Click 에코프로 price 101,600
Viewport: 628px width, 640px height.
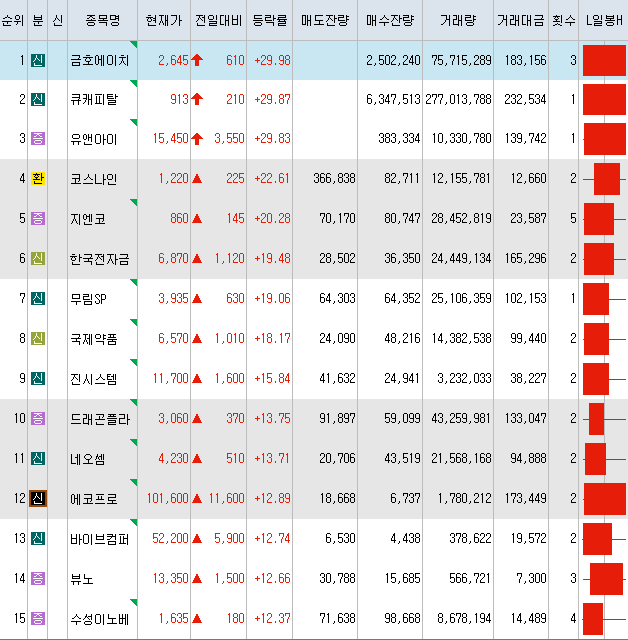(168, 498)
